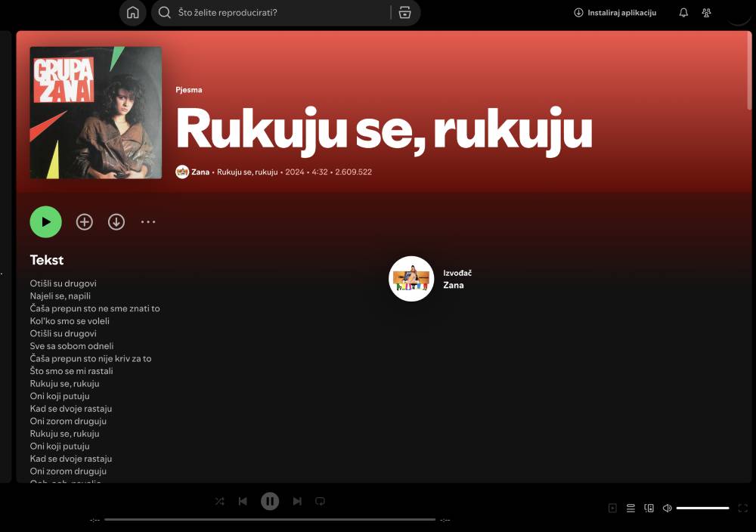Open Zana artist link under title
Screen dimensions: 756x532
click(x=200, y=172)
